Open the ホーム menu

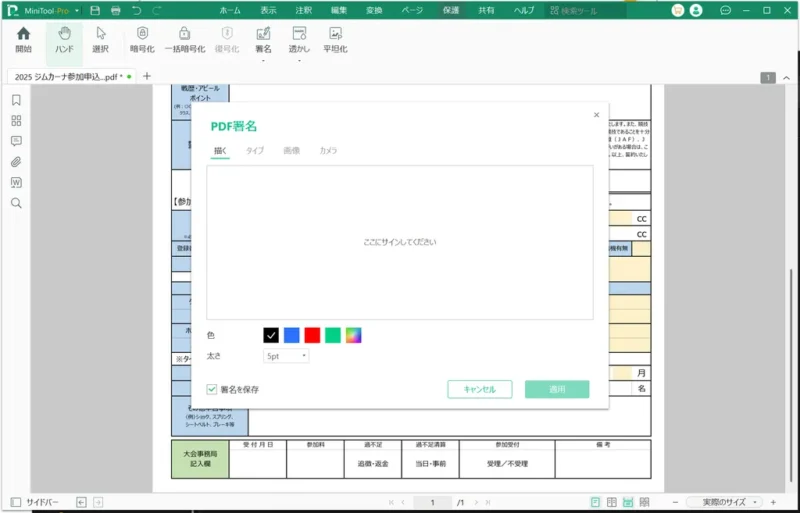coord(230,10)
